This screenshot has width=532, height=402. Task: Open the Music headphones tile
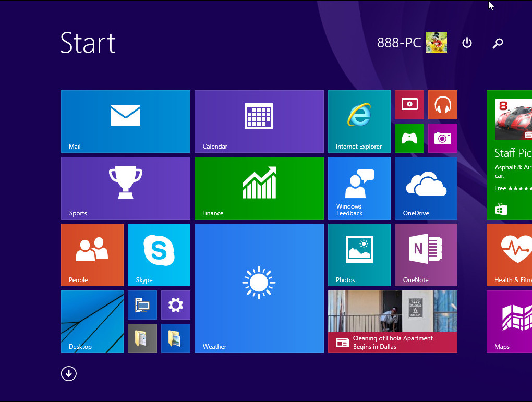pyautogui.click(x=442, y=105)
